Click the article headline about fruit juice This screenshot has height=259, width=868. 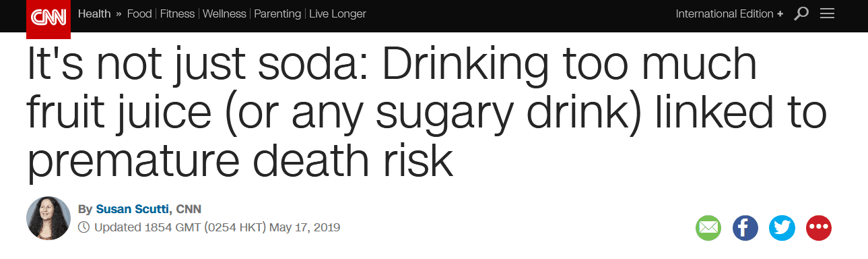coord(426,113)
